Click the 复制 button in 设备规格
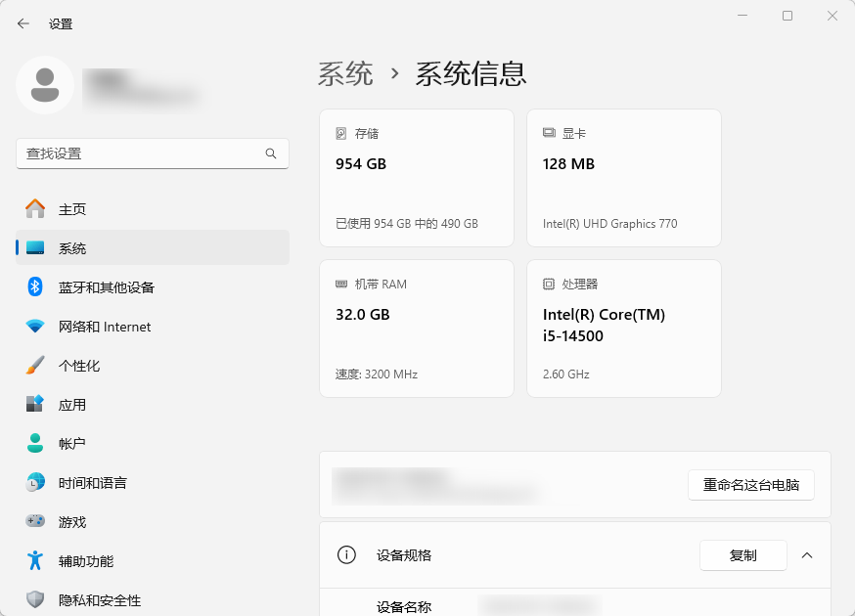The image size is (855, 616). coord(742,555)
